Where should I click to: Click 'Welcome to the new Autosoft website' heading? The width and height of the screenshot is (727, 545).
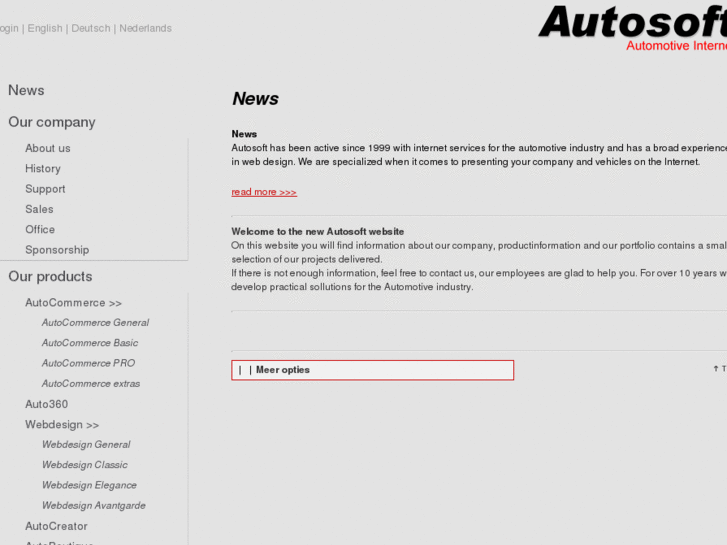click(318, 231)
